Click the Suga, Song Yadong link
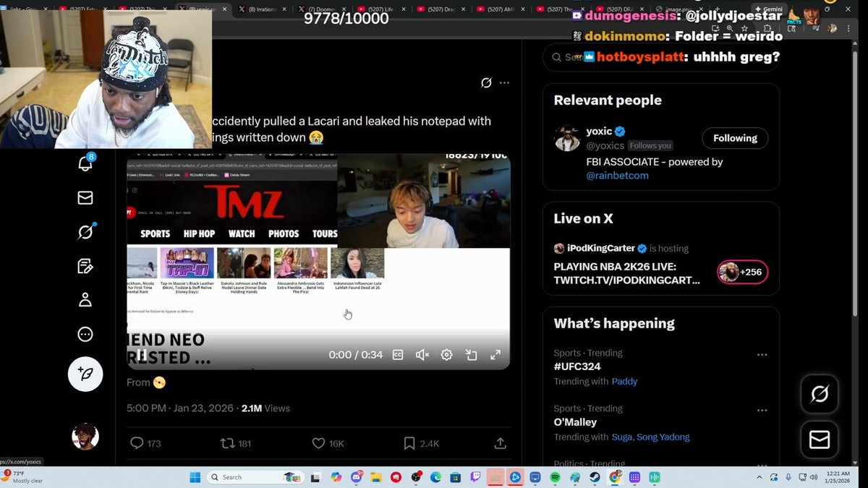The height and width of the screenshot is (488, 868). click(x=650, y=437)
